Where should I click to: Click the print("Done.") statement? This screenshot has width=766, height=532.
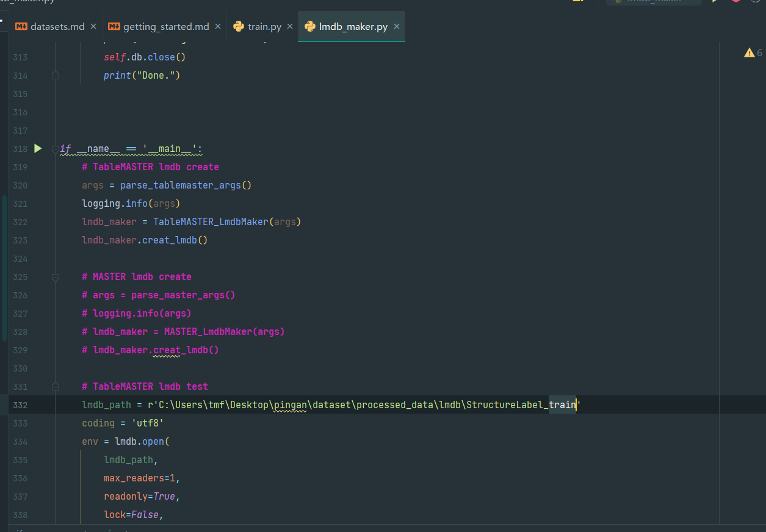(x=142, y=75)
